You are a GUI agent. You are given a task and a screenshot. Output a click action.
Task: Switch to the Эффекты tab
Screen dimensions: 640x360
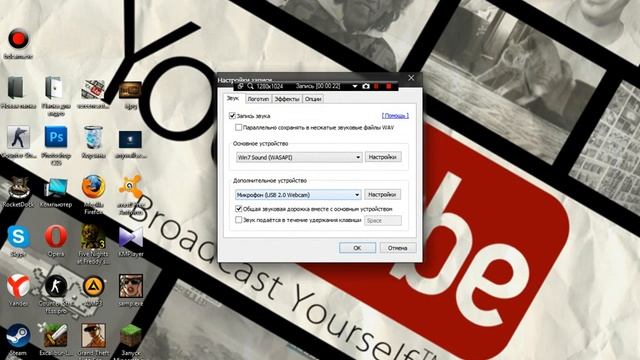pos(287,99)
